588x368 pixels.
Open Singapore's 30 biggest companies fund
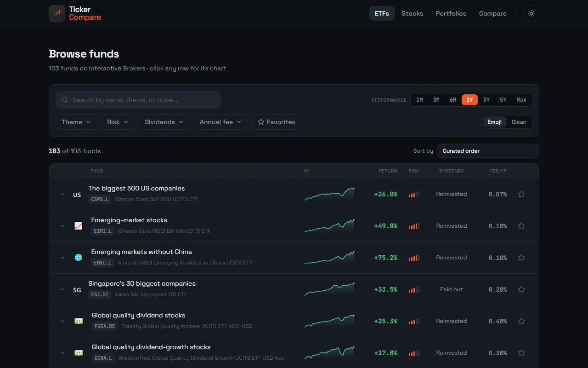(x=142, y=283)
